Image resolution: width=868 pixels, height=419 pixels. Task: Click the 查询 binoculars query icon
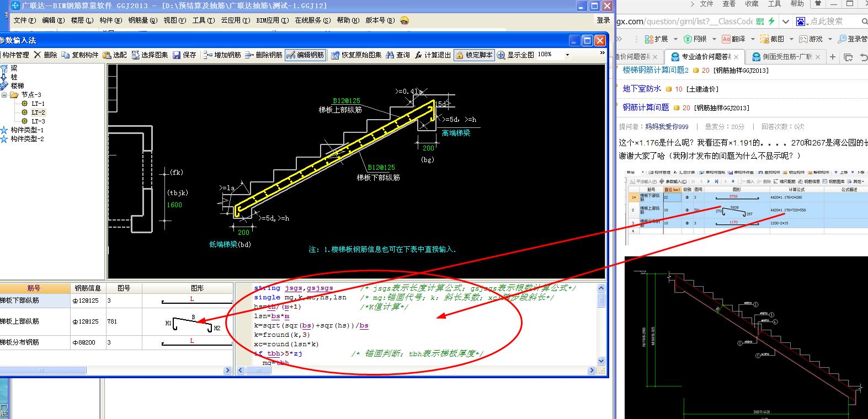click(x=390, y=55)
